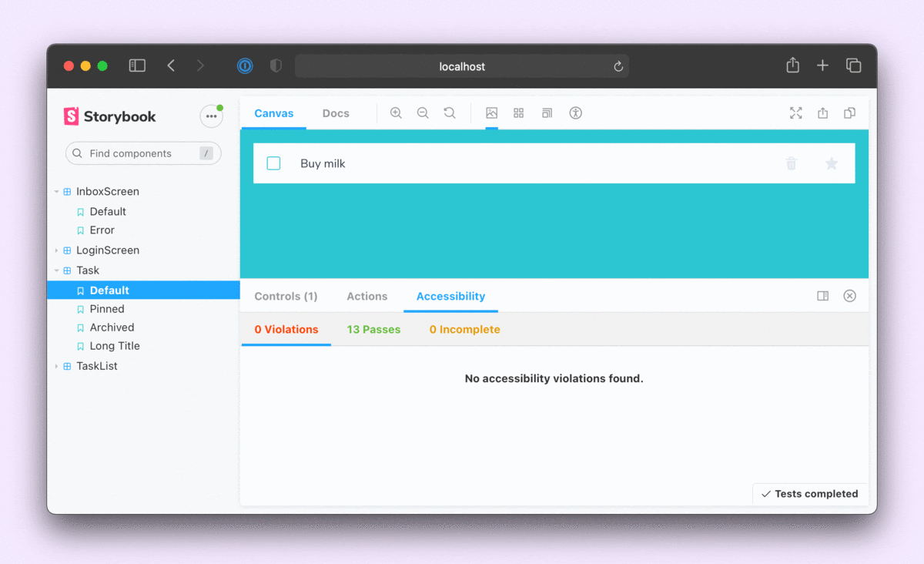Viewport: 924px width, 564px height.
Task: Click the Tests completed status button
Action: pos(809,494)
